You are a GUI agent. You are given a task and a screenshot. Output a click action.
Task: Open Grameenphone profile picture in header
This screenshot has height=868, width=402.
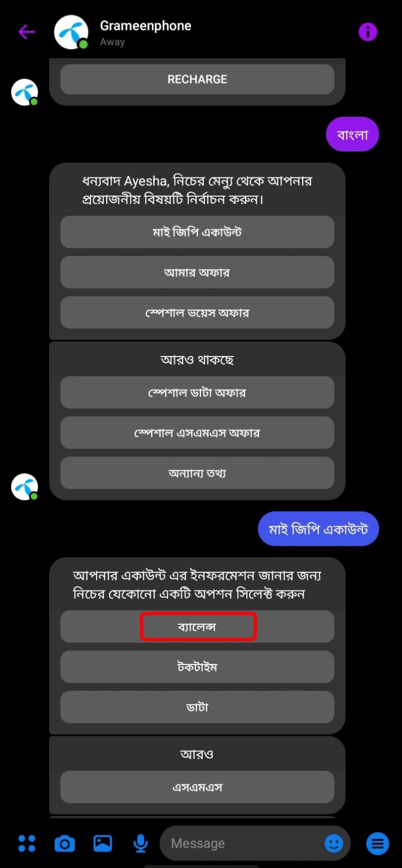[x=71, y=32]
